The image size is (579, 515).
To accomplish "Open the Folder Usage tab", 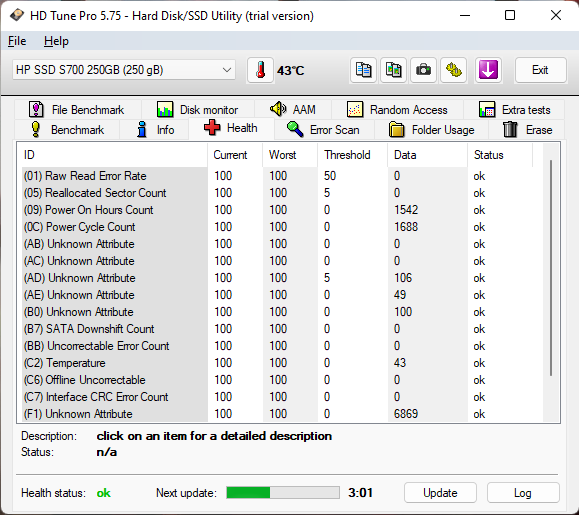I will tap(432, 130).
